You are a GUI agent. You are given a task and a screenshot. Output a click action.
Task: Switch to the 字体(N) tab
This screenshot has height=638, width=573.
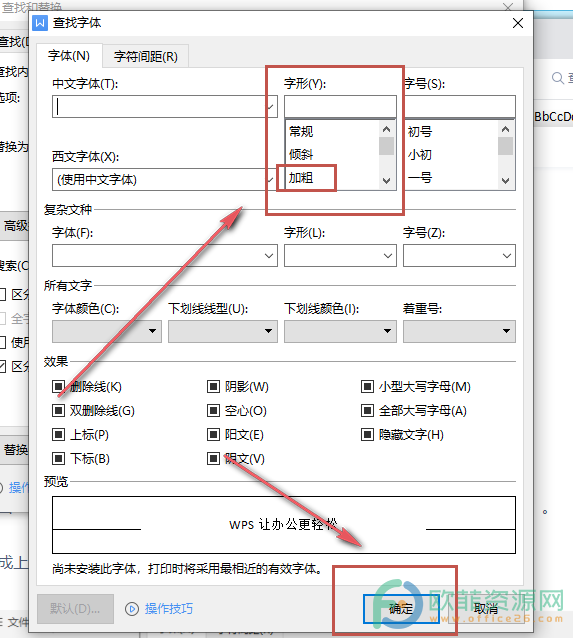(69, 56)
